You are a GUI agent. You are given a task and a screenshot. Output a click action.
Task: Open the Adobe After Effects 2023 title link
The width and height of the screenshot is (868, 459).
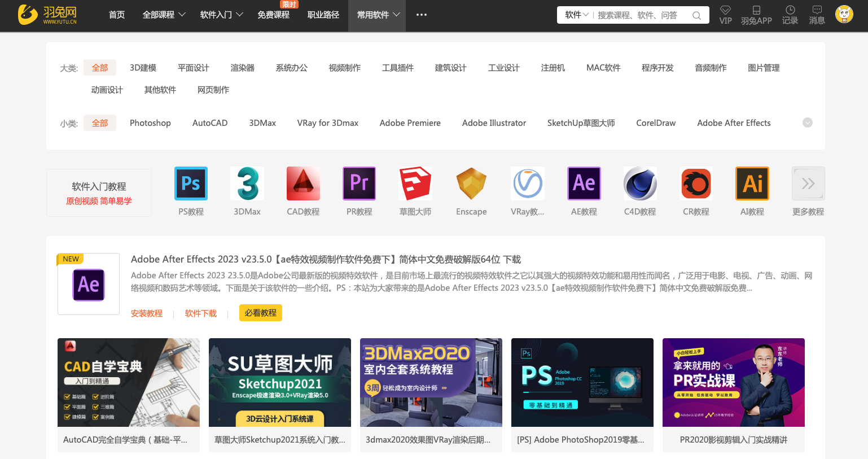(326, 259)
